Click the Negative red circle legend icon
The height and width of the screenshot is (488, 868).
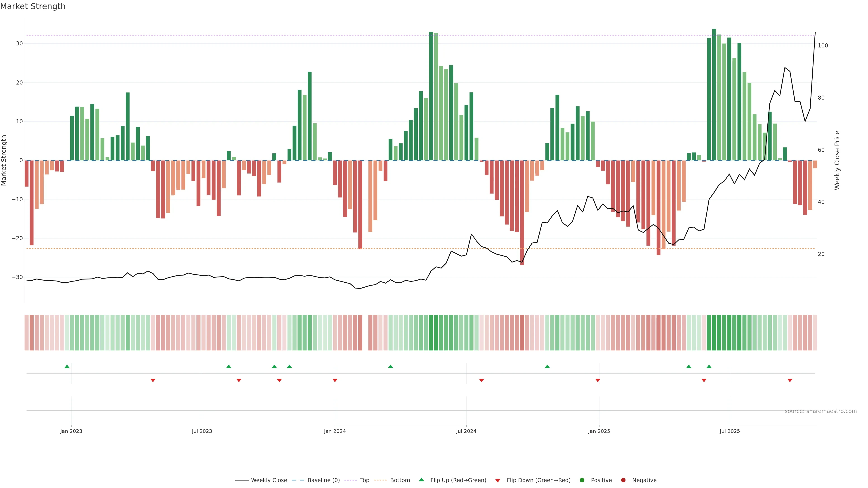pyautogui.click(x=623, y=480)
